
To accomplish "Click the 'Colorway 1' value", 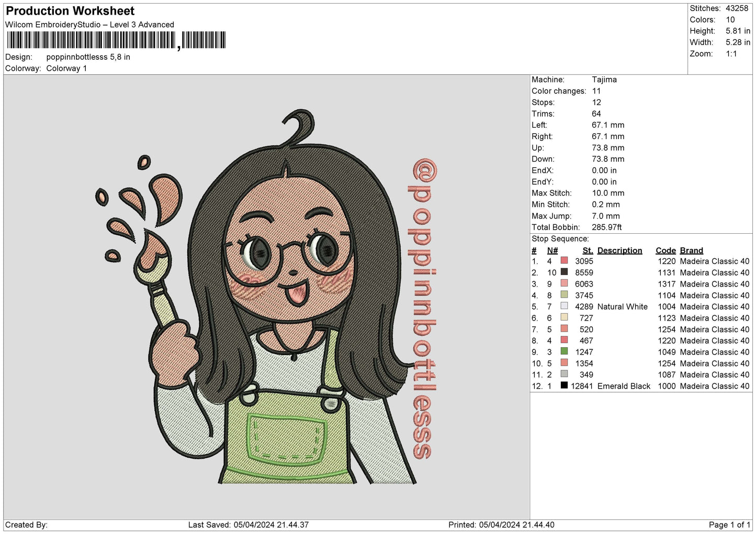I will (66, 69).
